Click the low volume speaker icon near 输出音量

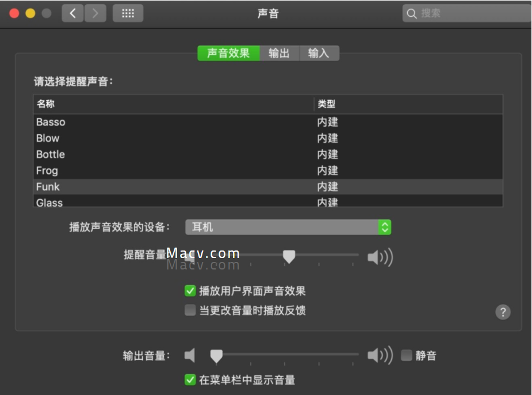point(190,355)
